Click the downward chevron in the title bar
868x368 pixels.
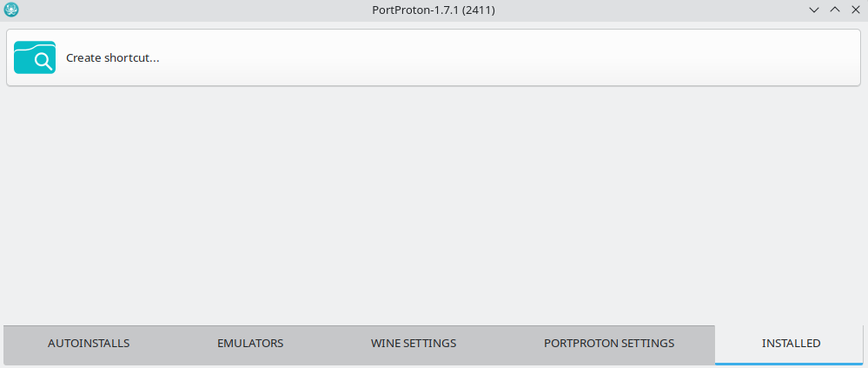(x=814, y=10)
